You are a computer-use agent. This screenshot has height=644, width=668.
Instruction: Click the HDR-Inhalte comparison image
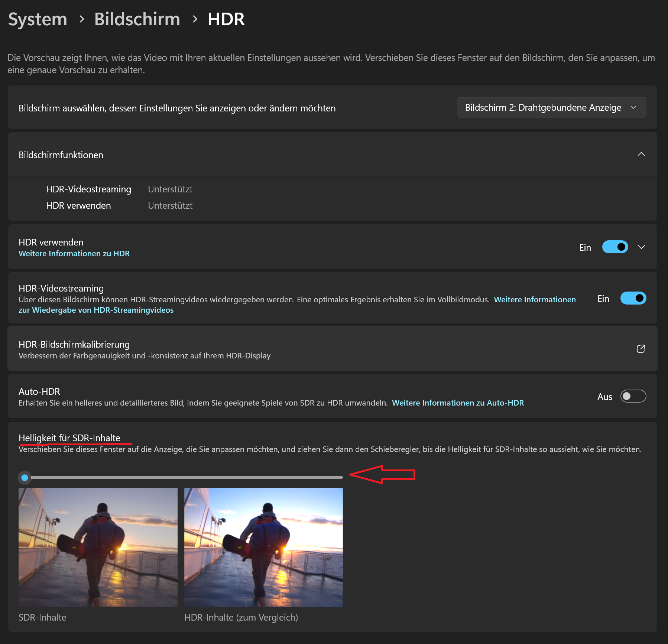click(x=263, y=548)
